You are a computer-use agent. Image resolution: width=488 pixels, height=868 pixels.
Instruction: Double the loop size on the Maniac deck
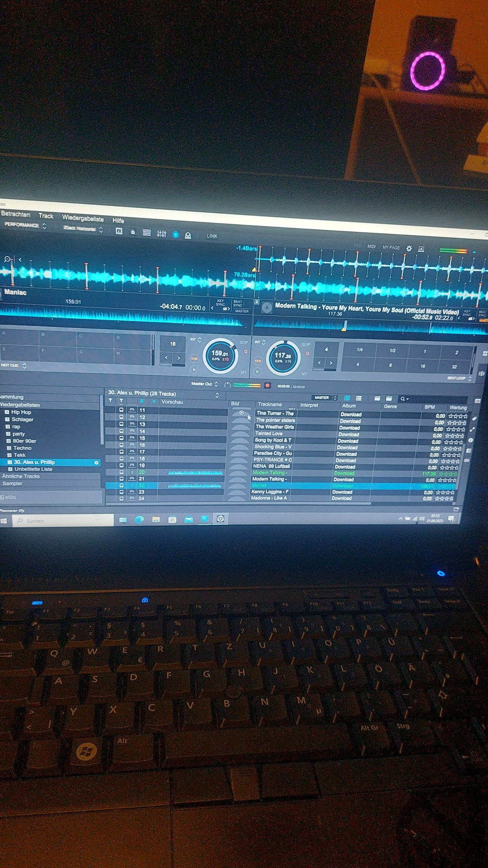179,358
